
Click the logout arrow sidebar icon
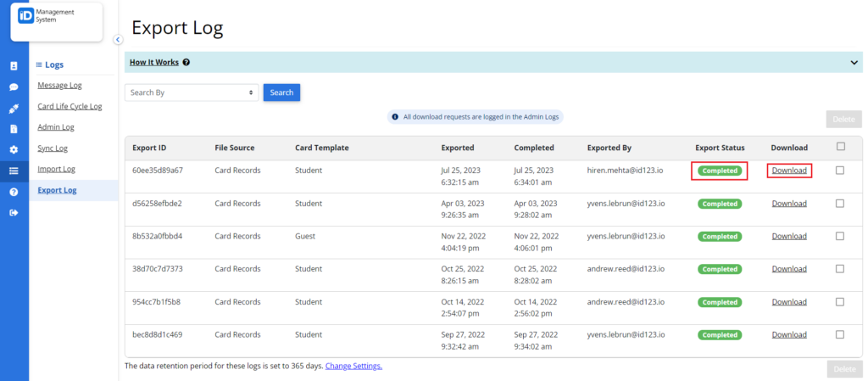click(14, 212)
